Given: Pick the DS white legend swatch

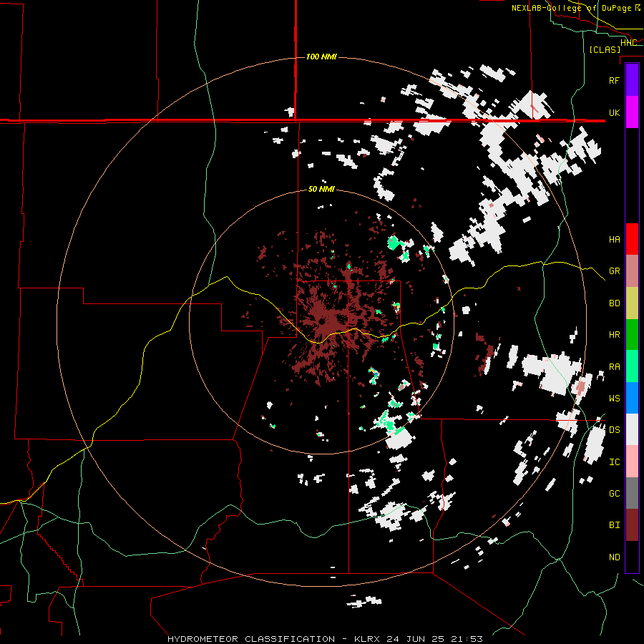Looking at the screenshot, I should (x=632, y=429).
